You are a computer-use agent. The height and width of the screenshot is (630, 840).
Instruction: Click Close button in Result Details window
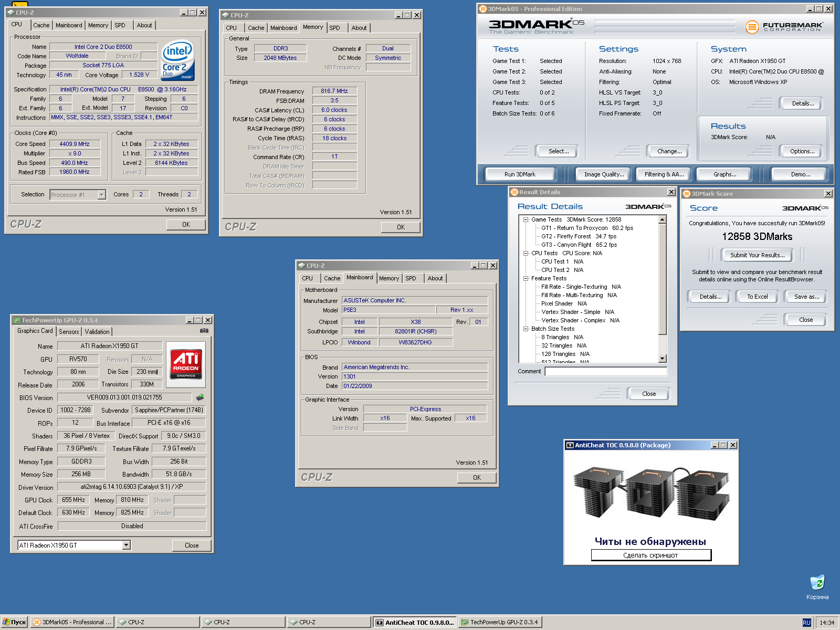tap(648, 394)
